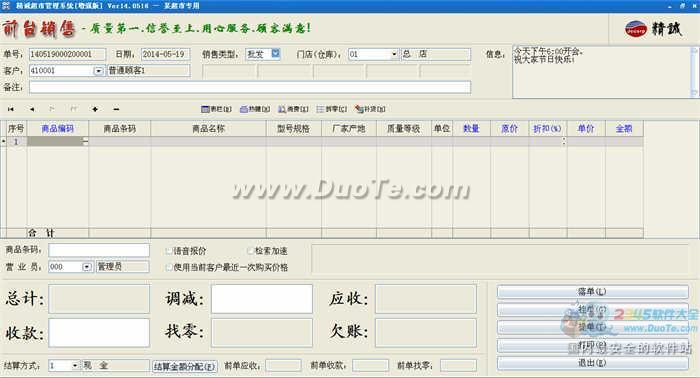Expand the 门店(仓库) store dropdown

coord(394,54)
